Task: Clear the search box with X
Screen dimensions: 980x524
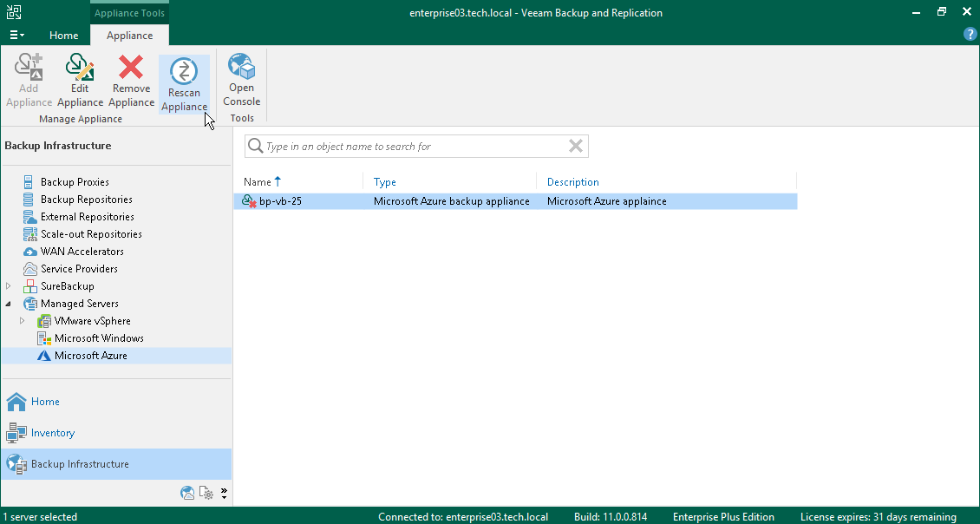Action: click(x=576, y=147)
